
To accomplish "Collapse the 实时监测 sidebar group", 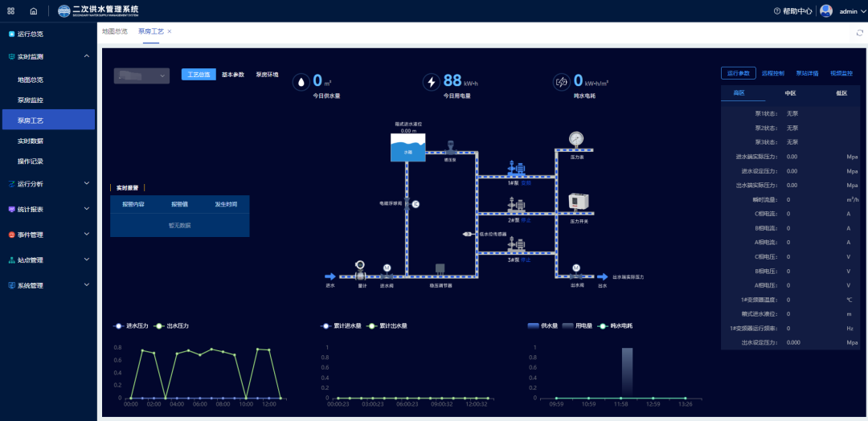I will [x=47, y=56].
